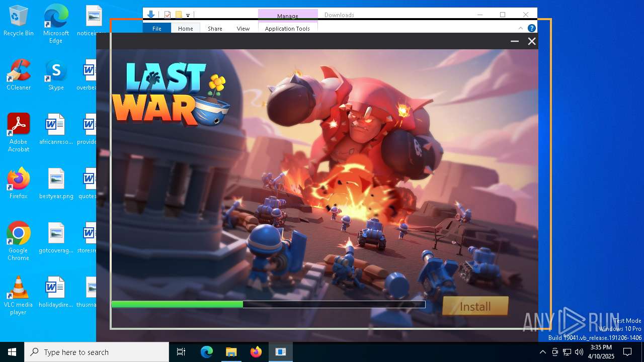
Task: Open Google Chrome desktop shortcut
Action: click(x=19, y=241)
